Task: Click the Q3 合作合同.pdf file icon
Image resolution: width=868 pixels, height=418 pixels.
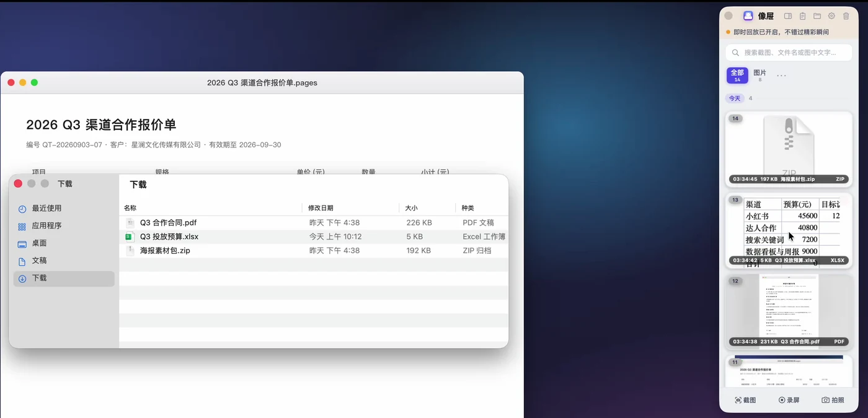Action: tap(130, 223)
